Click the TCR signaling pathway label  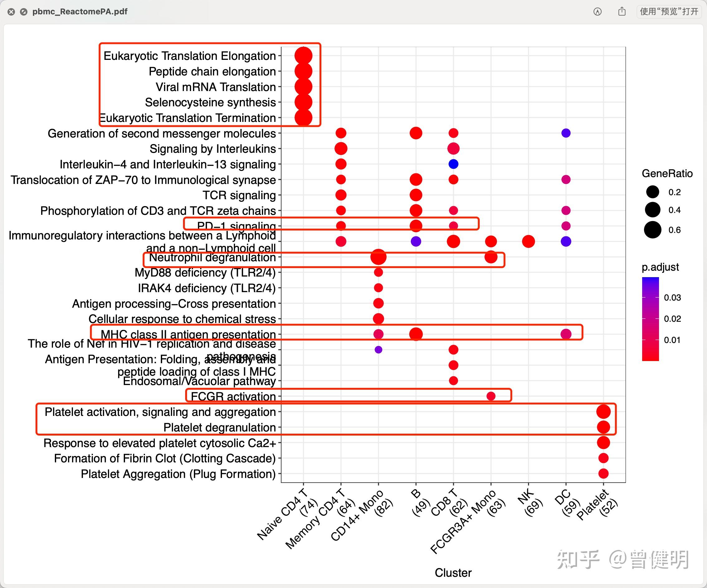tap(239, 195)
